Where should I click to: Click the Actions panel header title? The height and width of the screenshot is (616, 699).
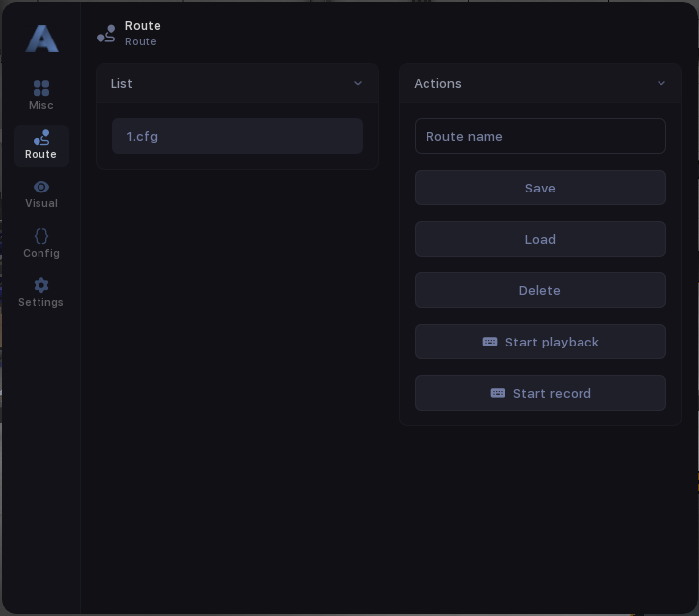coord(437,84)
